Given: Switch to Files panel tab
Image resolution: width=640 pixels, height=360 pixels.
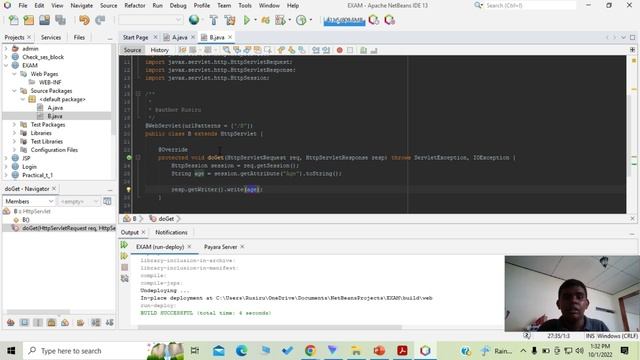Looking at the screenshot, I should pos(79,37).
